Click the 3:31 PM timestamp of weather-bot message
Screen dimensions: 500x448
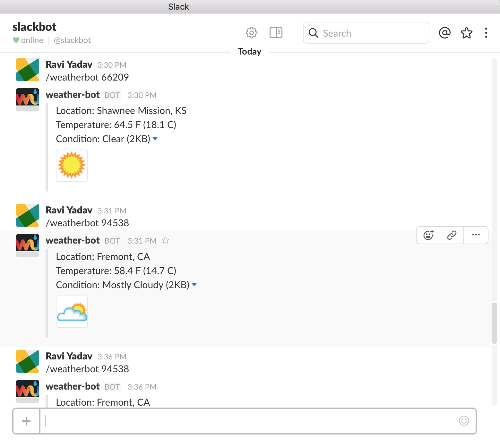142,241
